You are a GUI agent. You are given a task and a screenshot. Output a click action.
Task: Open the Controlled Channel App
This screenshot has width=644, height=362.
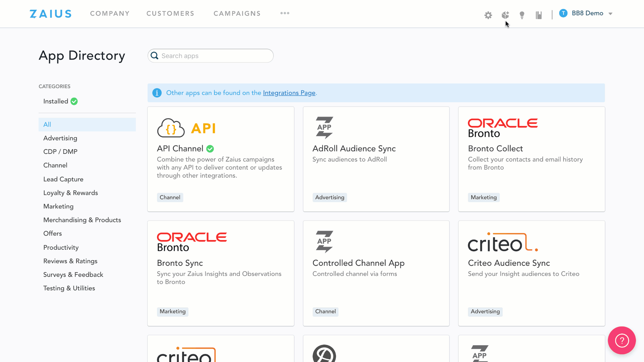[x=359, y=263]
